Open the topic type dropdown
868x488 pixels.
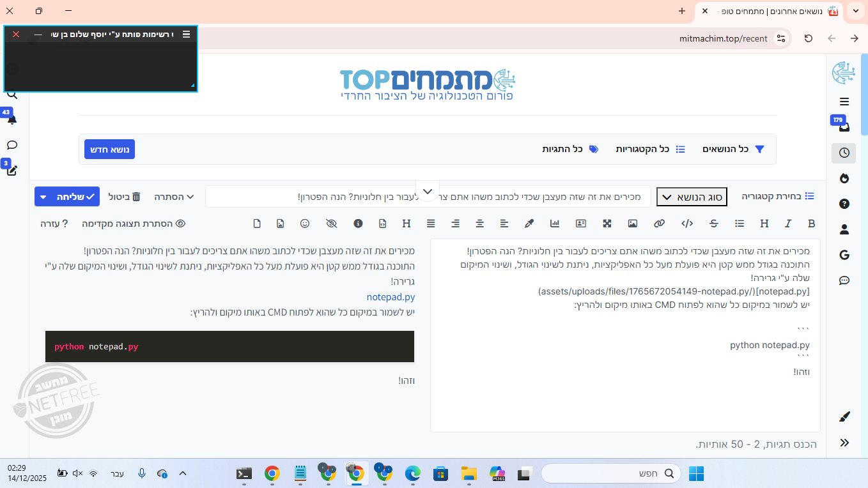point(692,197)
